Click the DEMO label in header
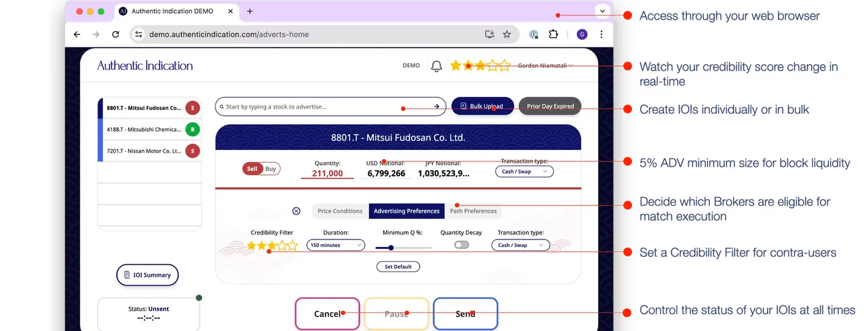The height and width of the screenshot is (331, 868). [x=411, y=66]
